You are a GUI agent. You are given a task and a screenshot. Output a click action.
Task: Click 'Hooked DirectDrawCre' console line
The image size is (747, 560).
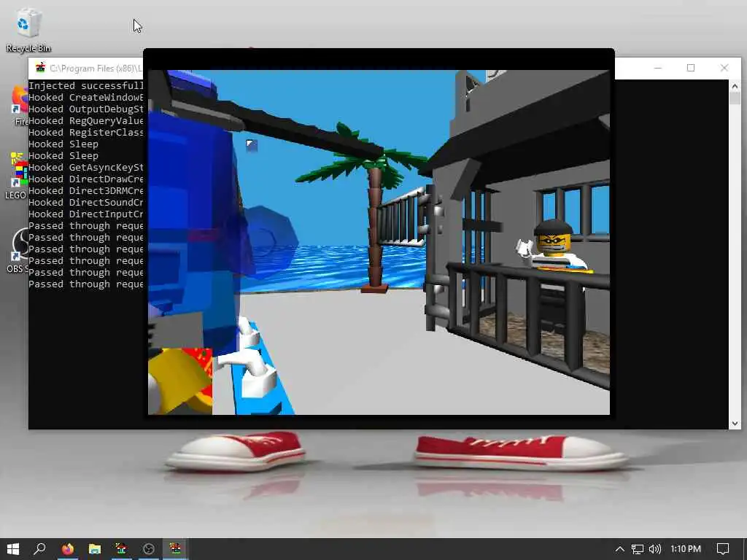tap(86, 179)
